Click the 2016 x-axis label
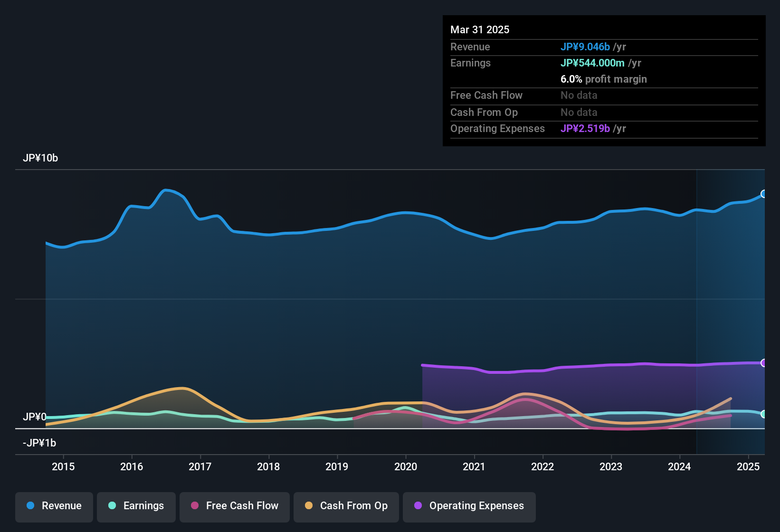This screenshot has height=532, width=780. pyautogui.click(x=132, y=466)
